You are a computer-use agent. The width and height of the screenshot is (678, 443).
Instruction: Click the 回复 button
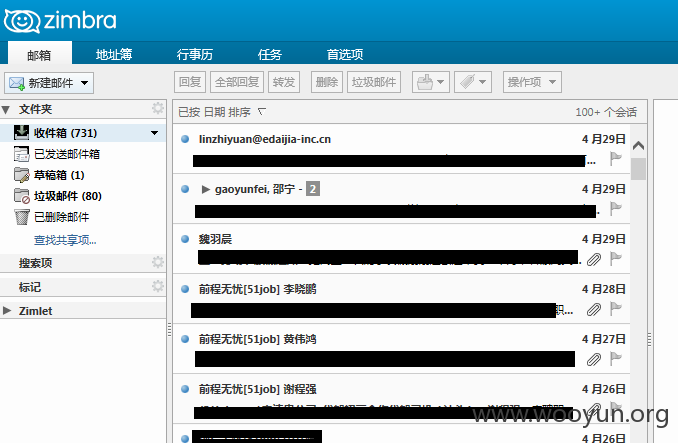[x=190, y=82]
